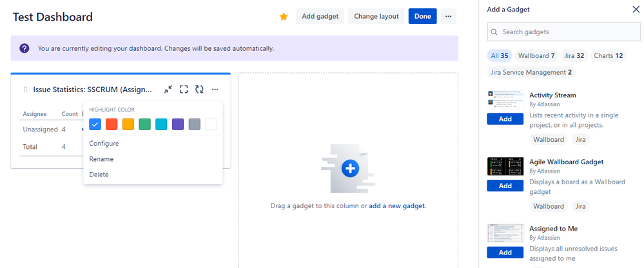
Task: Grab the Issue Statistics gadget drag handle
Action: click(x=25, y=90)
